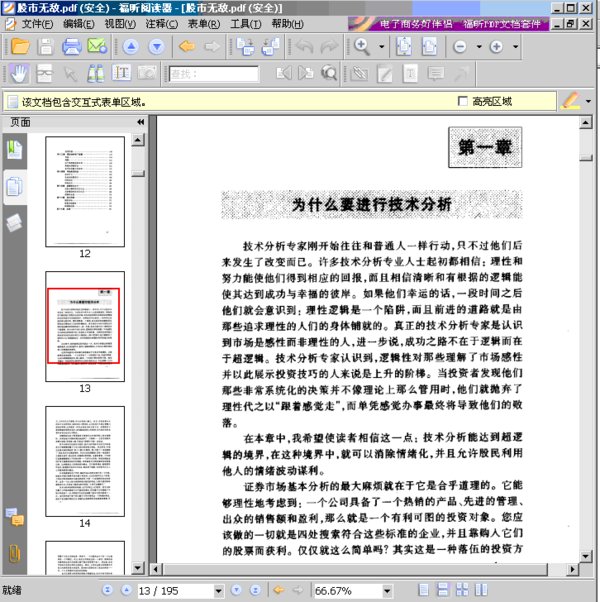
Task: Click the status bar orange back arrow
Action: tap(279, 590)
